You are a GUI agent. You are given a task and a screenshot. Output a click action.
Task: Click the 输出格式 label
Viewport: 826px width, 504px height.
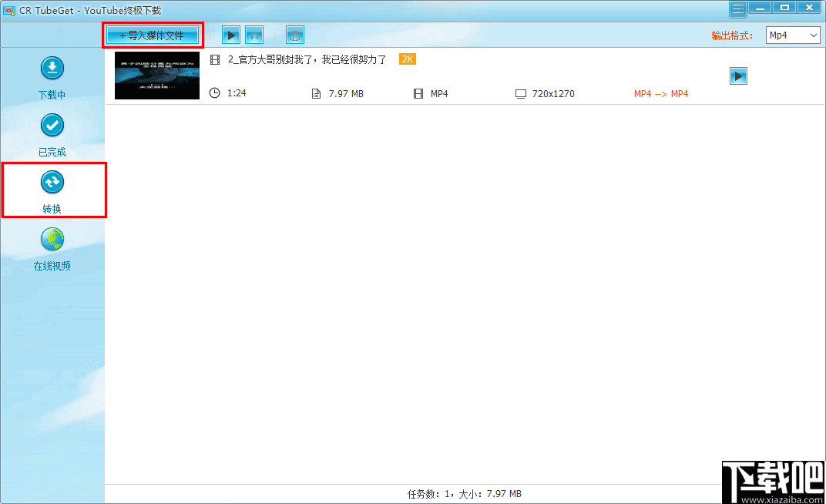click(732, 35)
